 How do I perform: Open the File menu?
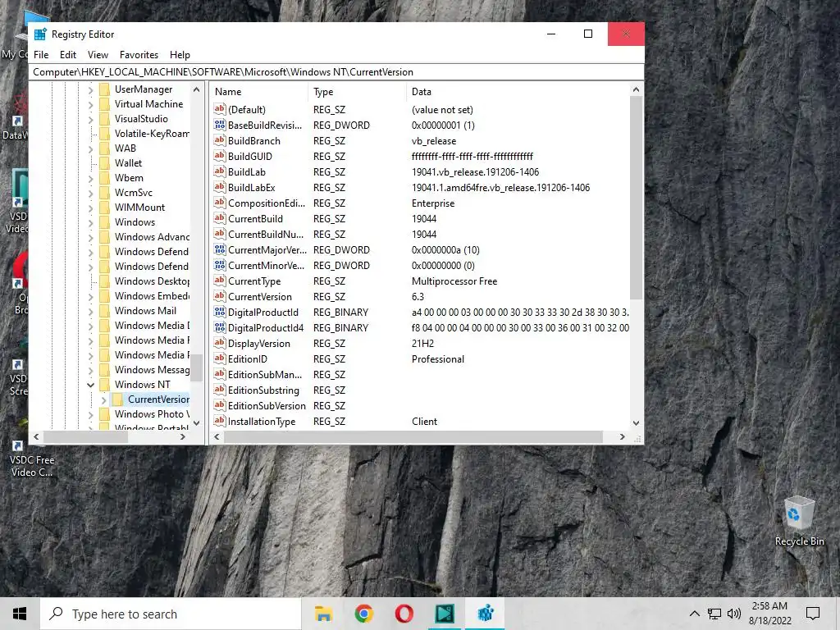click(41, 55)
